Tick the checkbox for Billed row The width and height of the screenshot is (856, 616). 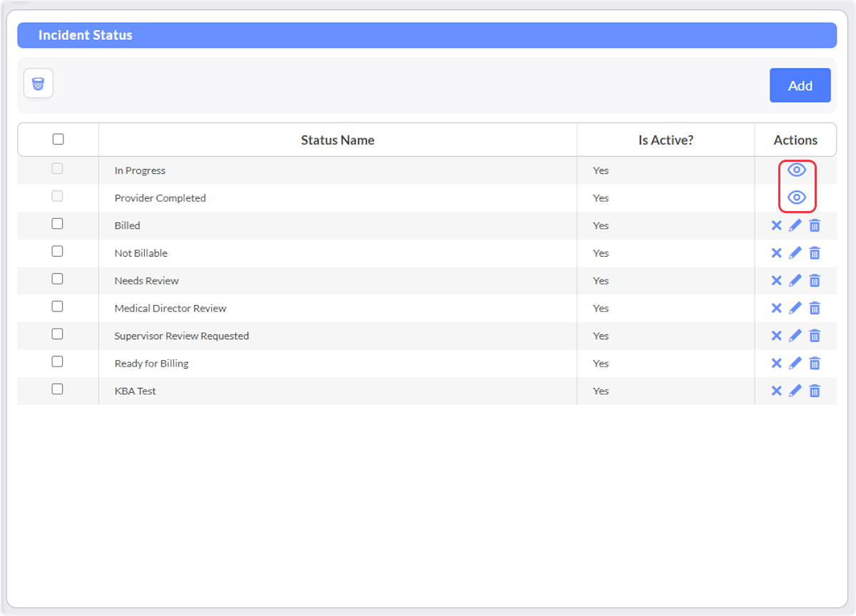(x=58, y=224)
